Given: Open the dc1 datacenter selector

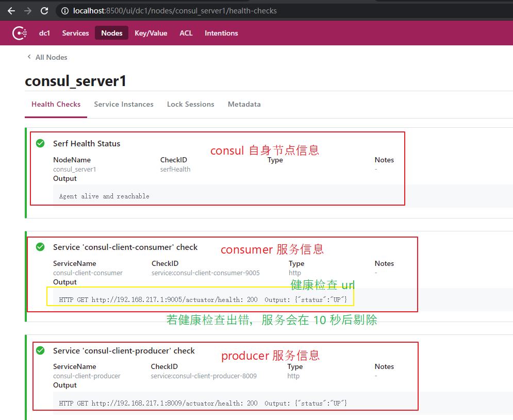Looking at the screenshot, I should 44,33.
